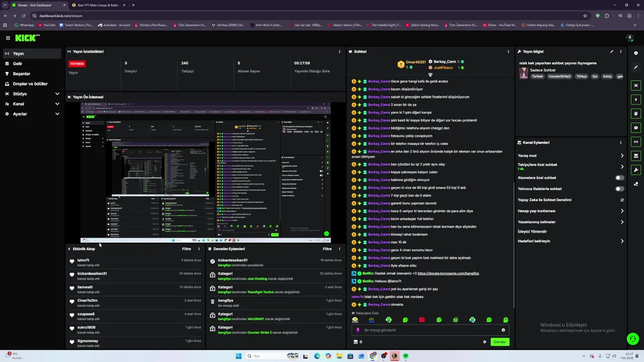Toggle the lightning activity widget icon

[636, 100]
